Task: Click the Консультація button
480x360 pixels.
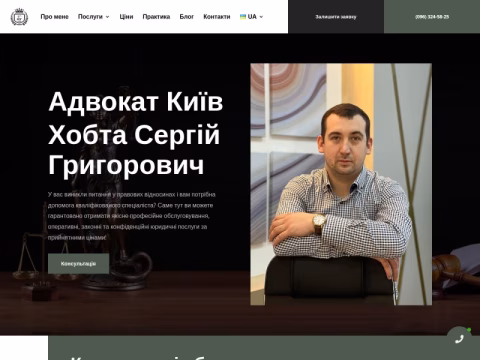Action: [x=78, y=263]
